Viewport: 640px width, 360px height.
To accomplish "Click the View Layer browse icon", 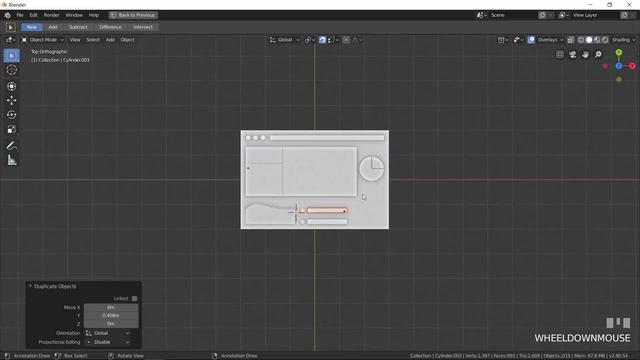I will click(x=564, y=15).
